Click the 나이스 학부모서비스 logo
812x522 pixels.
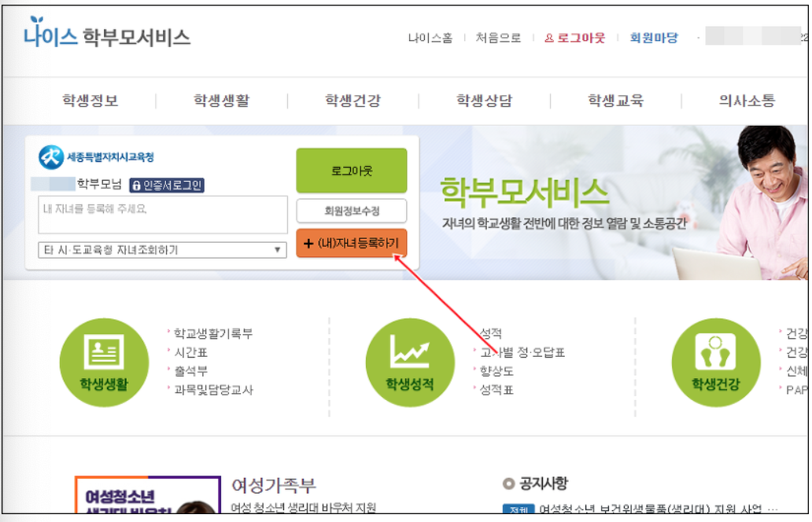(107, 33)
